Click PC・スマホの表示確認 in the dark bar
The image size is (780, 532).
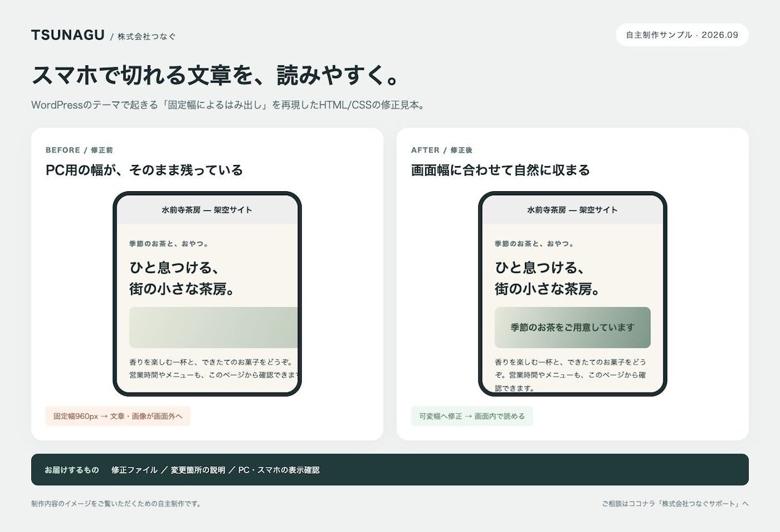click(279, 470)
